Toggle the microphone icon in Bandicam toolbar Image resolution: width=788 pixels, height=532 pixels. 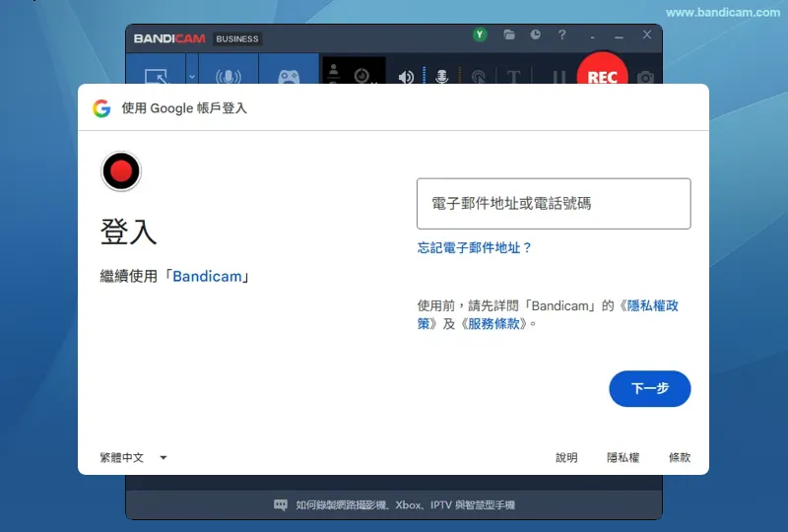coord(441,76)
